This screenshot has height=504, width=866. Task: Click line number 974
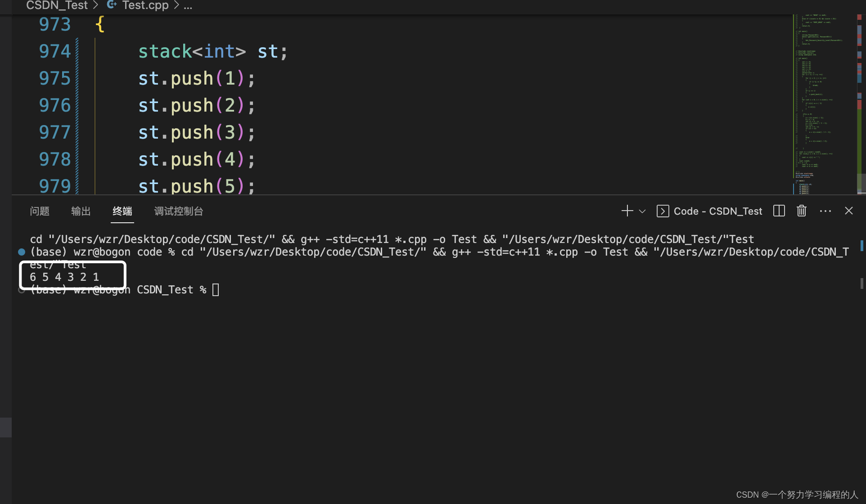tap(55, 51)
